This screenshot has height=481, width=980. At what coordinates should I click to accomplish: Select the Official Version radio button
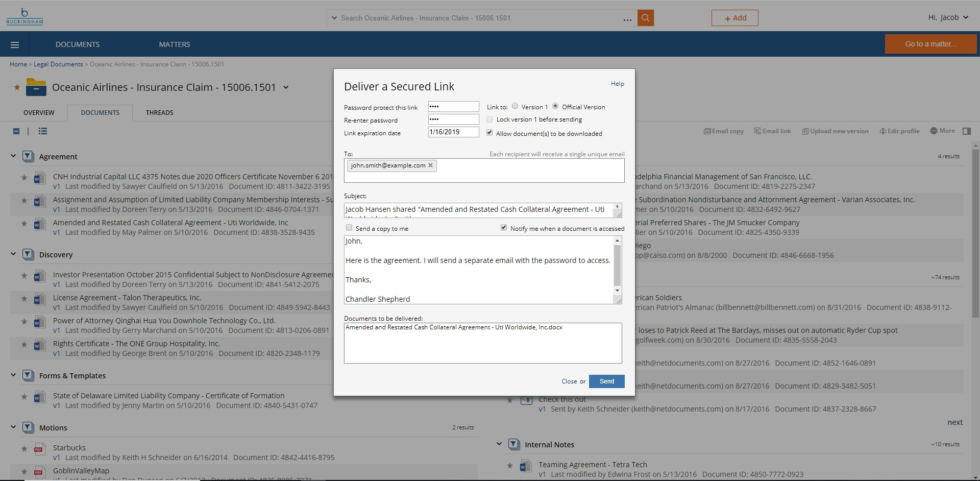point(555,106)
